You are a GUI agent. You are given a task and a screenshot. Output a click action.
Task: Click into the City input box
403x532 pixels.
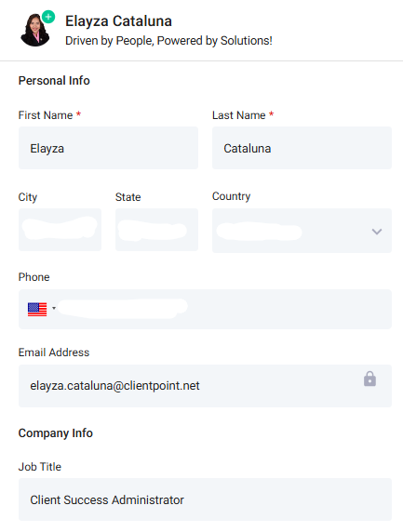pos(60,230)
